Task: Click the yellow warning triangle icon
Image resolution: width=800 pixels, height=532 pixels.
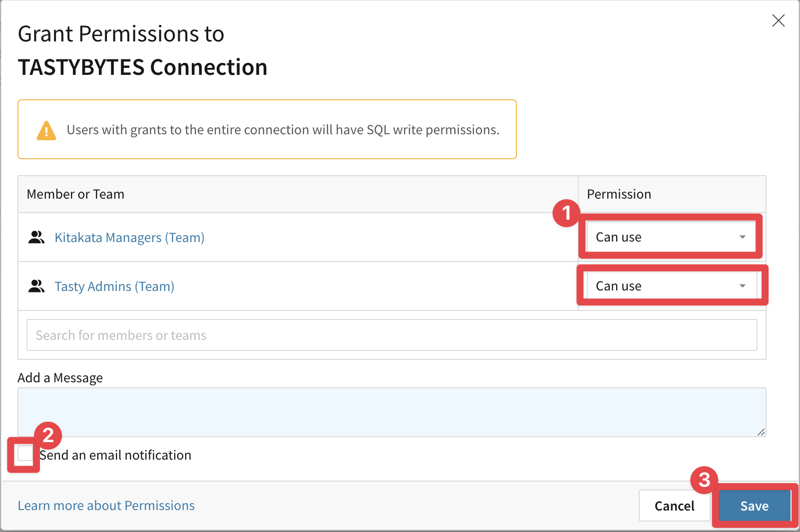Action: coord(46,130)
